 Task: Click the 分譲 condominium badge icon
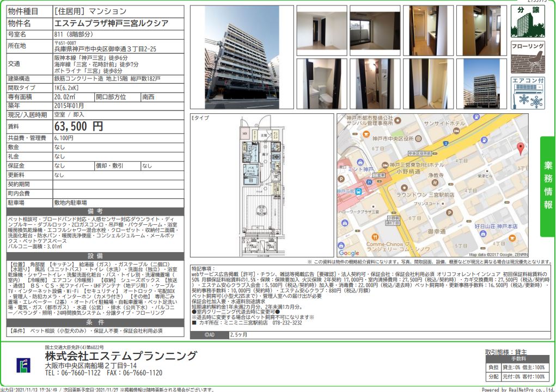pos(528,22)
